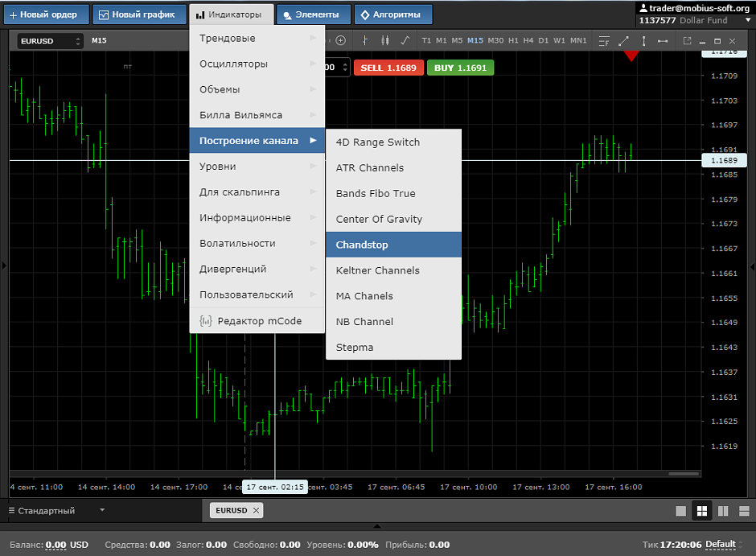Viewport: 756px width, 556px height.
Task: Choose Center Of Gravity indicator
Action: [393, 219]
